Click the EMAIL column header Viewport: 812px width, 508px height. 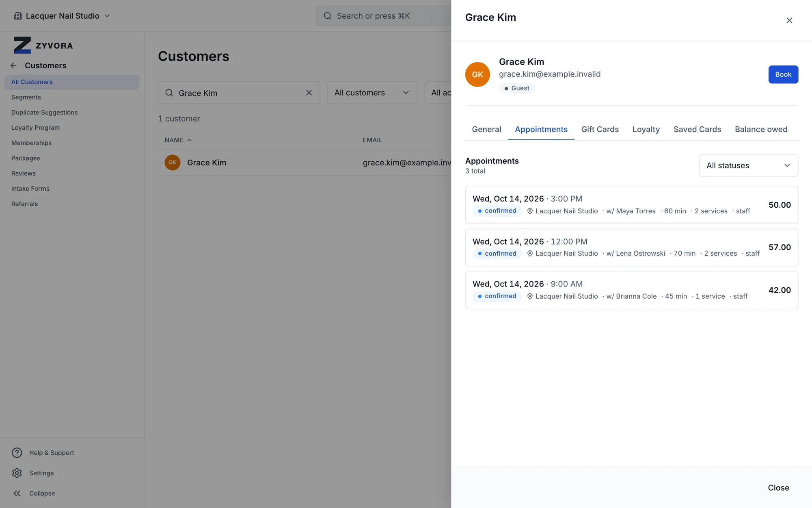click(x=372, y=140)
